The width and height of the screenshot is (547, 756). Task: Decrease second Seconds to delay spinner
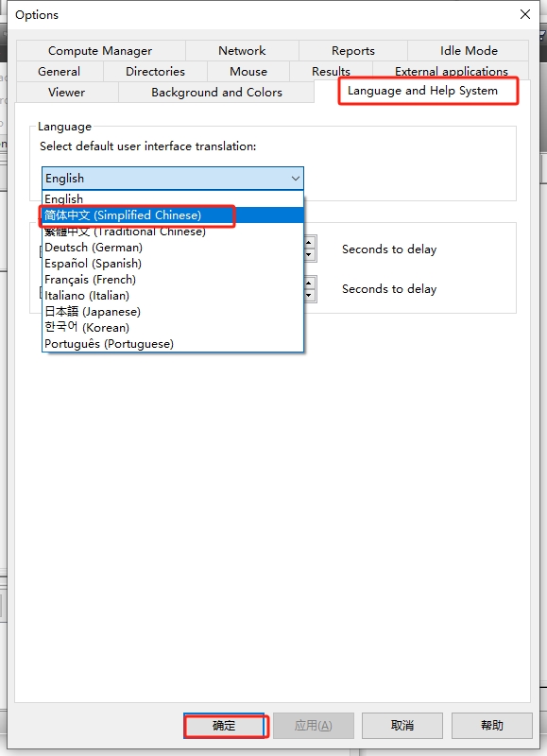pyautogui.click(x=310, y=295)
